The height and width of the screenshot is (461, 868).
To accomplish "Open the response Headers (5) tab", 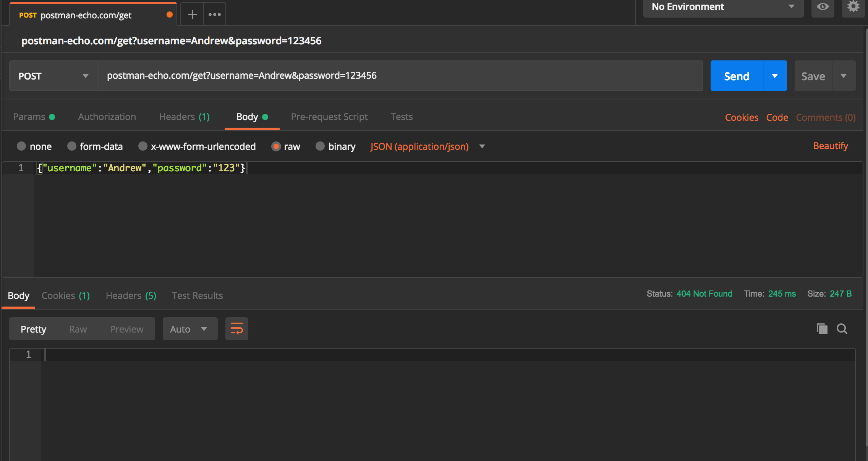I will click(131, 295).
